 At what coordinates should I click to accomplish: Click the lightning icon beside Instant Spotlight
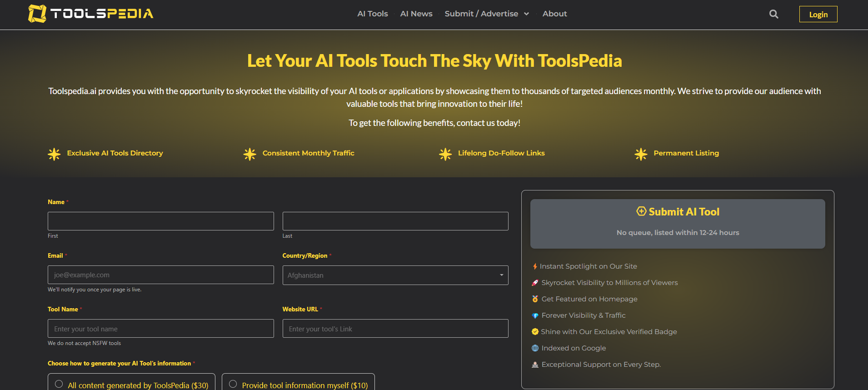click(x=535, y=266)
